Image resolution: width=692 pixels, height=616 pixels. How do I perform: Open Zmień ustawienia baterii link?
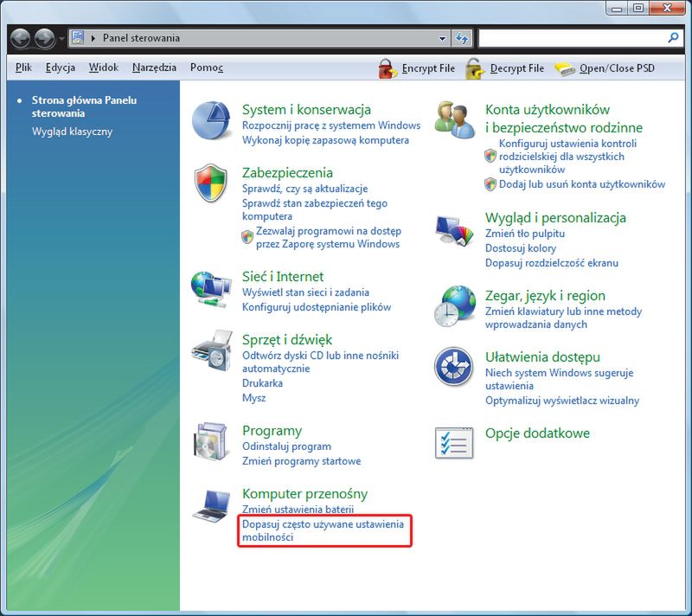pos(298,510)
